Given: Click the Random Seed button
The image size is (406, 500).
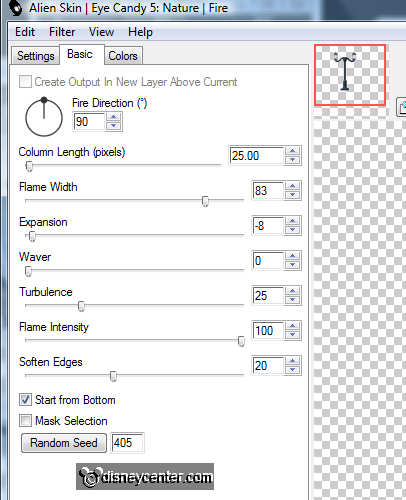Looking at the screenshot, I should coord(64,443).
